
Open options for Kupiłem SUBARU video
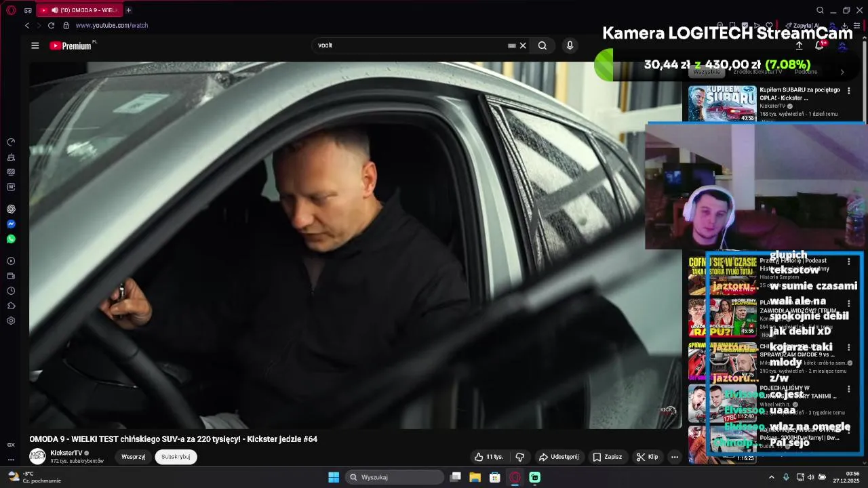[848, 91]
